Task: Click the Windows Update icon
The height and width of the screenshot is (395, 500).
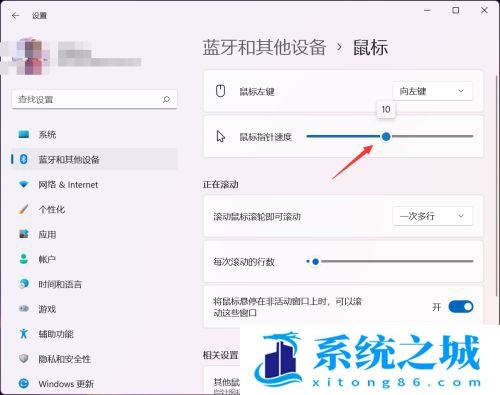Action: [x=24, y=383]
